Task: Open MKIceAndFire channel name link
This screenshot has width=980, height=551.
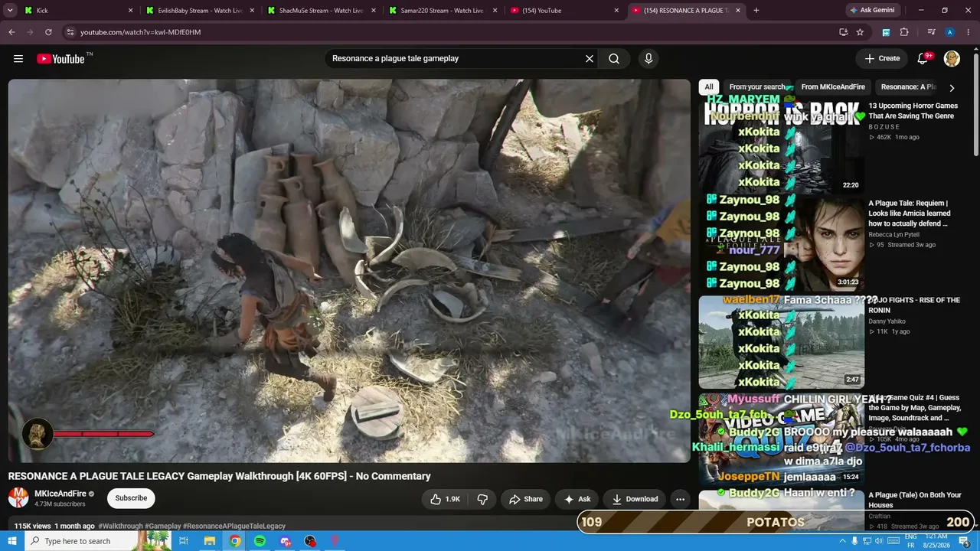Action: coord(60,494)
